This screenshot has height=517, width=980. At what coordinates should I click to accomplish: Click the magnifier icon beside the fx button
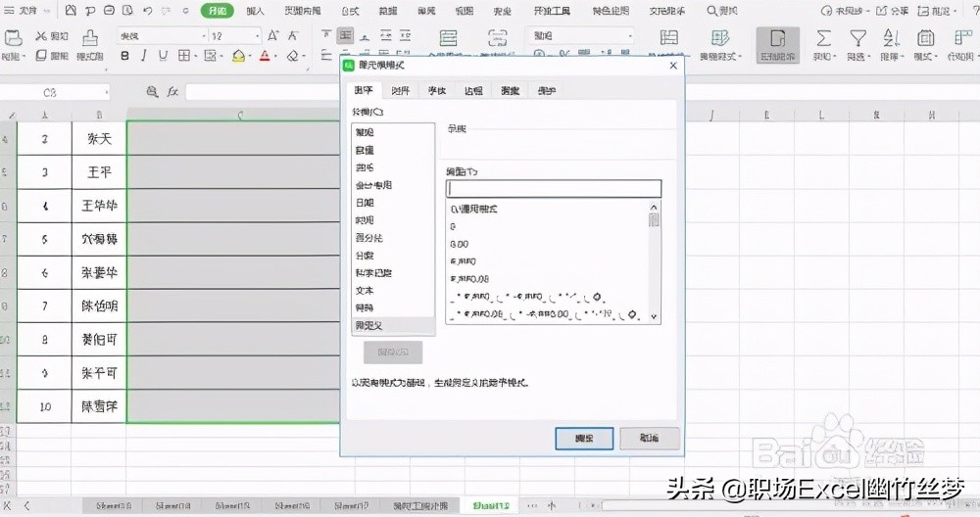pyautogui.click(x=152, y=92)
